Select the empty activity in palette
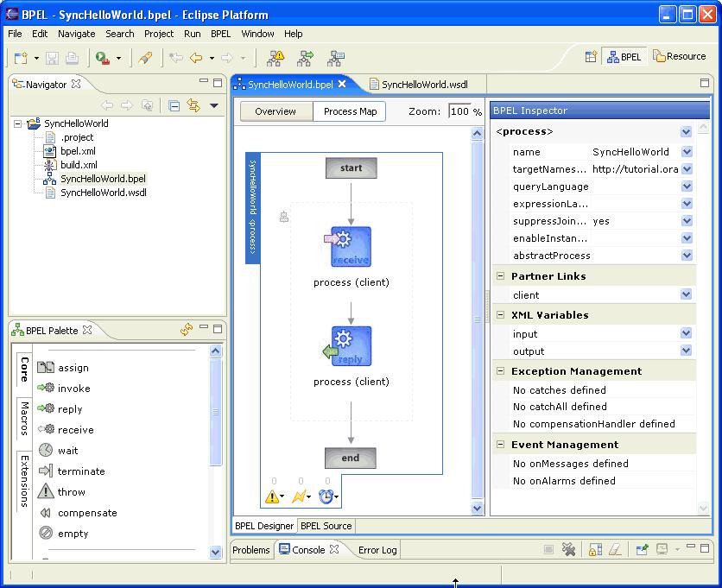The height and width of the screenshot is (588, 722). pyautogui.click(x=64, y=534)
